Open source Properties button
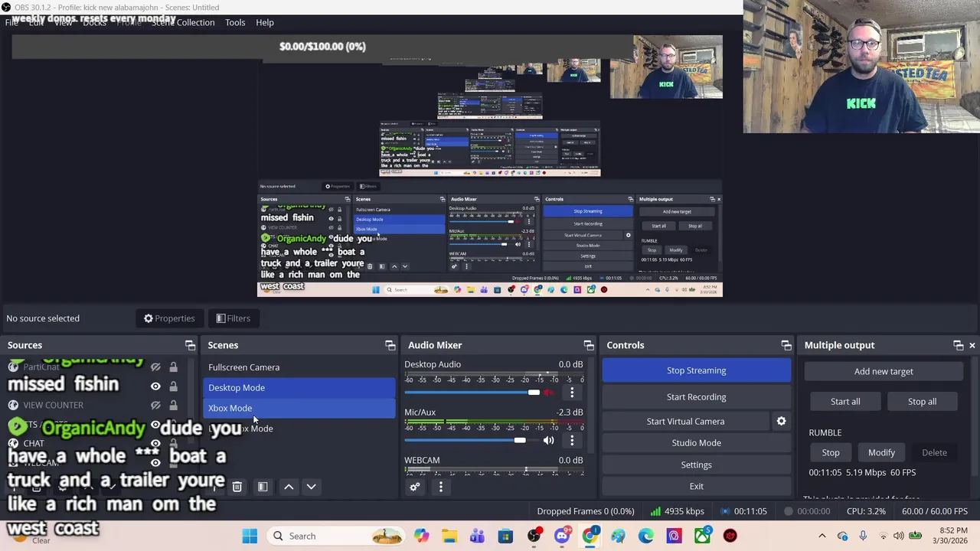Screen dimensions: 980x551 pyautogui.click(x=169, y=318)
